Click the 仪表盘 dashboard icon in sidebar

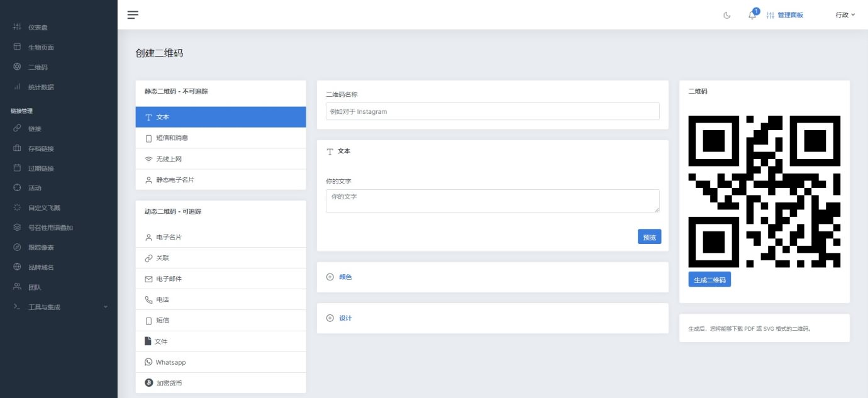[17, 28]
